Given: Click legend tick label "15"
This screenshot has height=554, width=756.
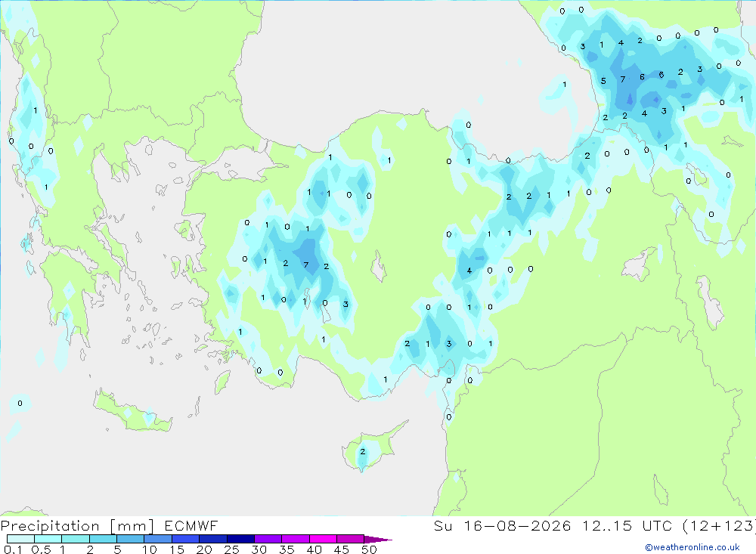Looking at the screenshot, I should coord(177,549).
